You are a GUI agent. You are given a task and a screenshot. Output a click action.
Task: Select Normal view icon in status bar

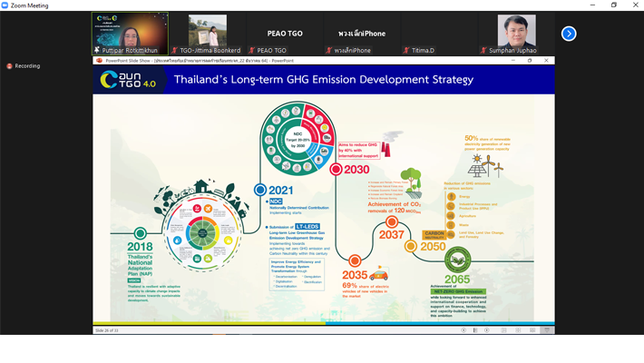click(503, 330)
